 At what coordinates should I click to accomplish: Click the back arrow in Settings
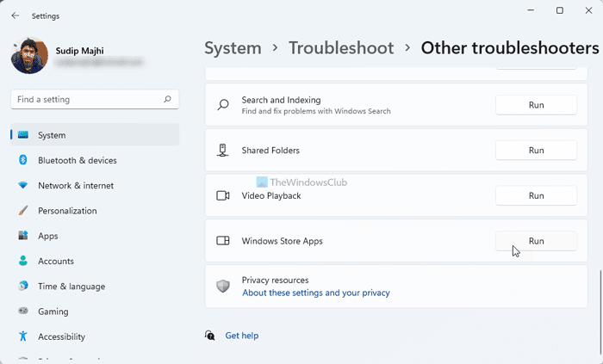pyautogui.click(x=15, y=15)
